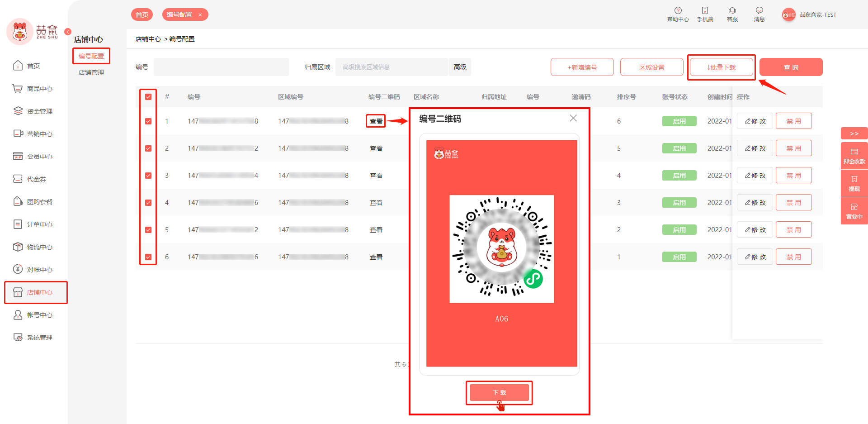The width and height of the screenshot is (868, 424).
Task: Open 对帐中心 in the sidebar
Action: [x=33, y=270]
